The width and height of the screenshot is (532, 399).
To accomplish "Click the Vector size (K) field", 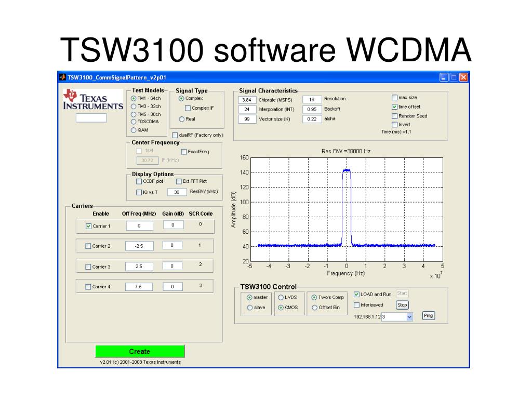I will coord(247,119).
